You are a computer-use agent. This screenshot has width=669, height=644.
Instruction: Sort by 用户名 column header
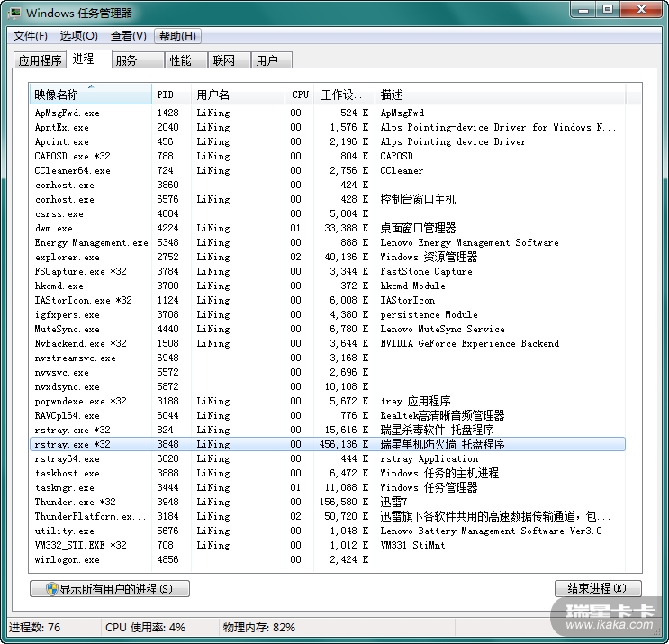238,95
